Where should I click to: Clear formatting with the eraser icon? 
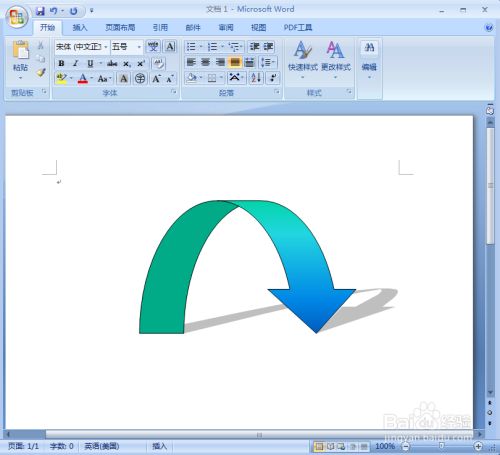point(159,63)
